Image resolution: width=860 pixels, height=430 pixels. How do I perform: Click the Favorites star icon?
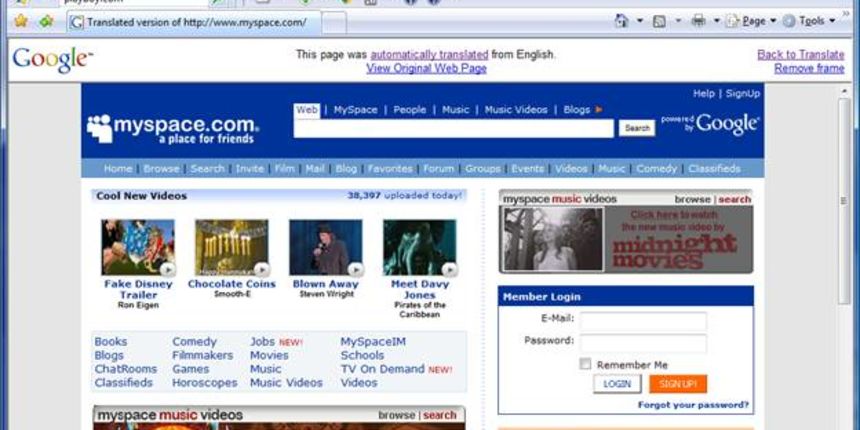pyautogui.click(x=21, y=21)
